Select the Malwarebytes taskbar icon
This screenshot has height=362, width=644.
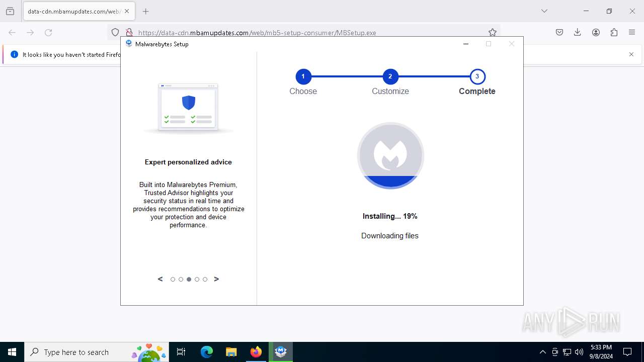(x=281, y=352)
